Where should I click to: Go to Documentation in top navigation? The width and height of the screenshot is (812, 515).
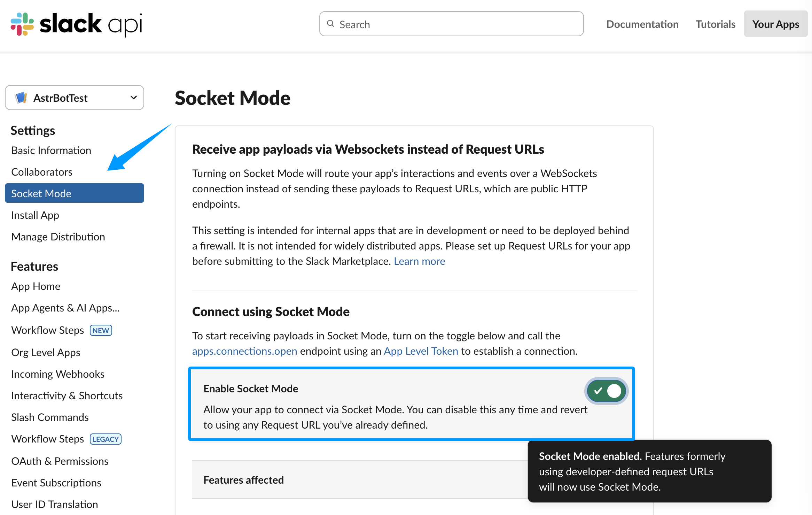642,24
